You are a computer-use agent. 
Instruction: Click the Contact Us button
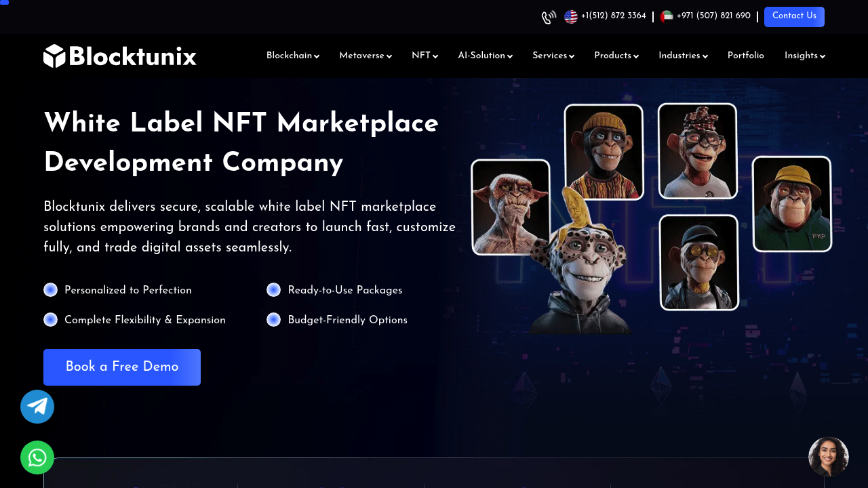click(x=794, y=17)
